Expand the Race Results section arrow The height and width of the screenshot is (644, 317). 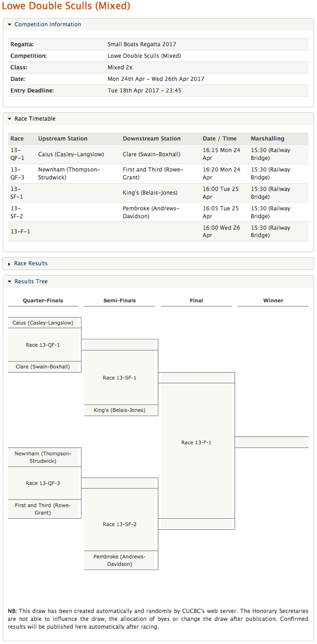point(10,264)
